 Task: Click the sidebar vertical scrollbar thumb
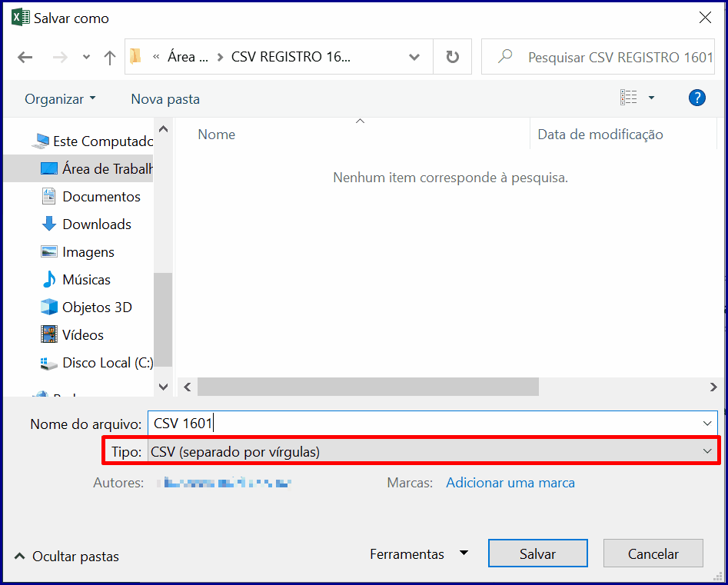click(x=163, y=320)
